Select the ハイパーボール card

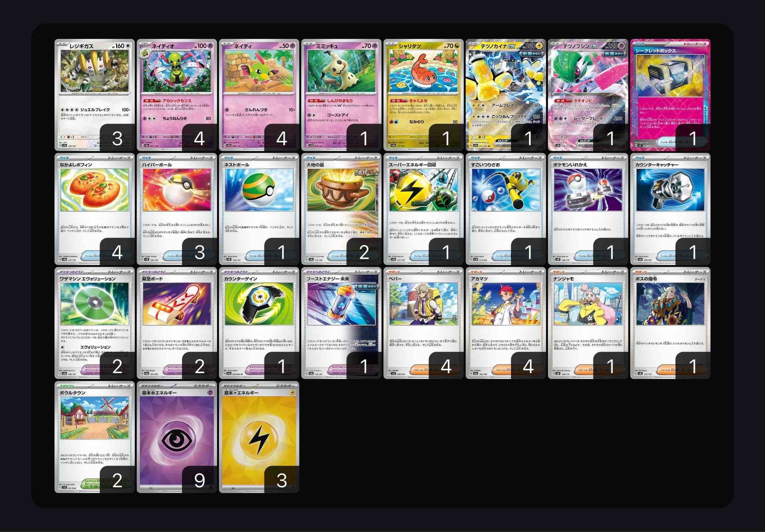click(x=177, y=209)
